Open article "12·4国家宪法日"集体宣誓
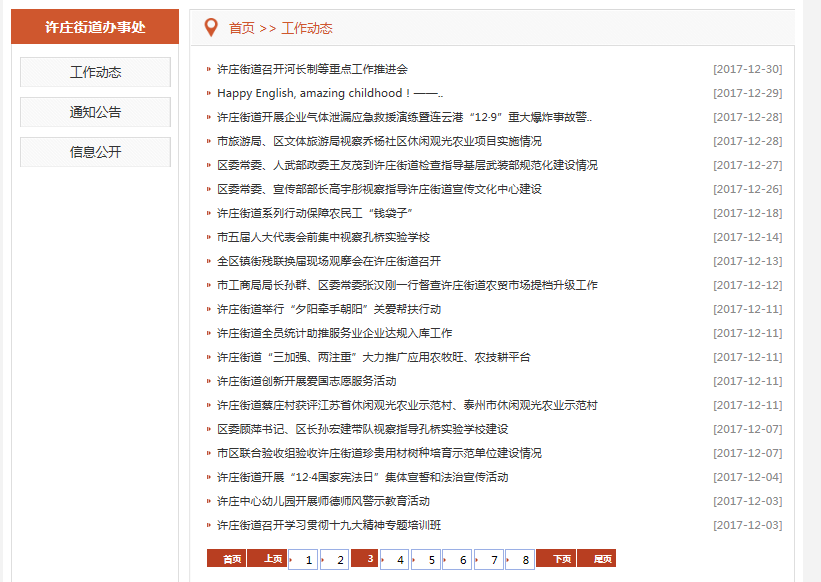 pos(362,478)
